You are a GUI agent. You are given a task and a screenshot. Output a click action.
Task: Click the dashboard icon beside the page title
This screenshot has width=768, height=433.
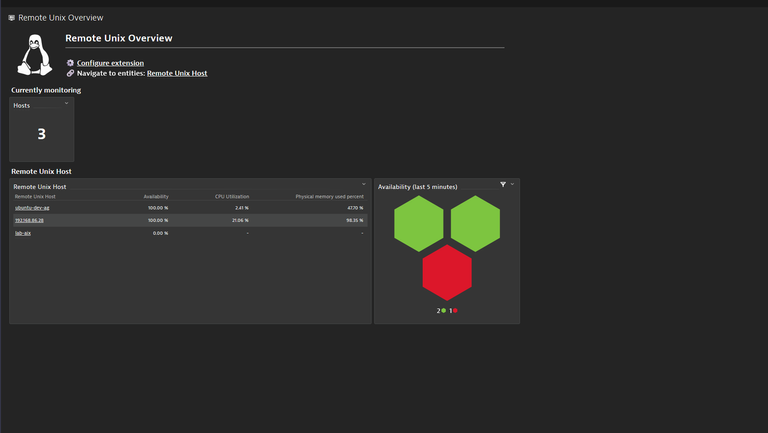click(12, 18)
